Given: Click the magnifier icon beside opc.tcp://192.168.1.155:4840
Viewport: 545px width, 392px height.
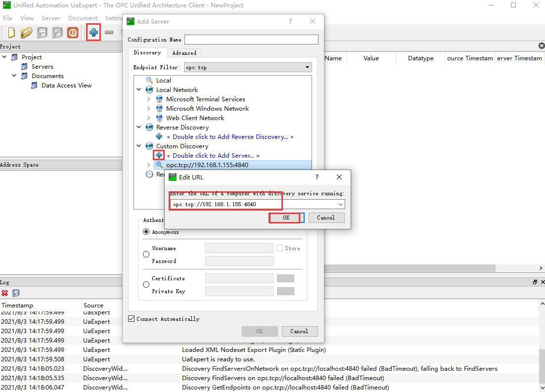Looking at the screenshot, I should [x=159, y=165].
